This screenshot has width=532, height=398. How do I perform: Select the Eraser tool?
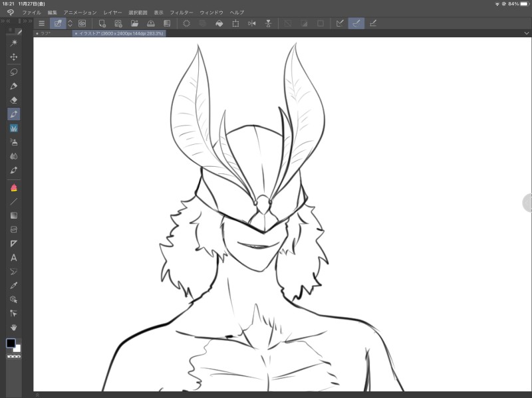(x=14, y=100)
